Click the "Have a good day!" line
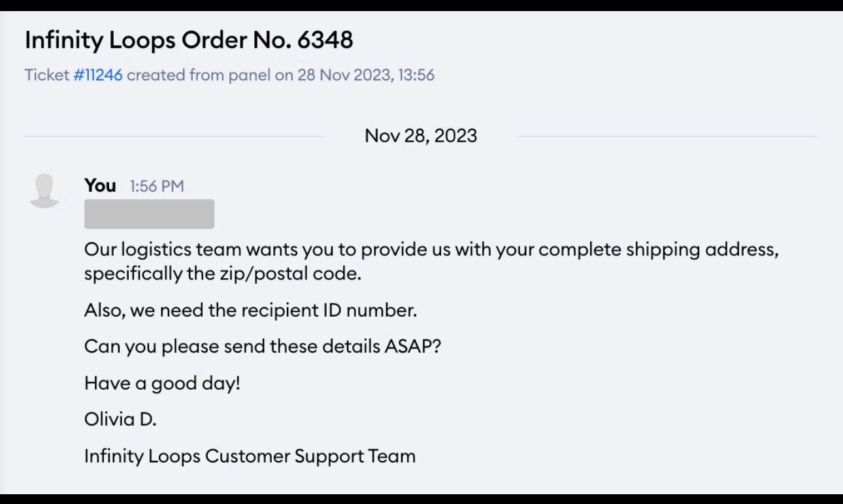The width and height of the screenshot is (843, 504). tap(162, 383)
